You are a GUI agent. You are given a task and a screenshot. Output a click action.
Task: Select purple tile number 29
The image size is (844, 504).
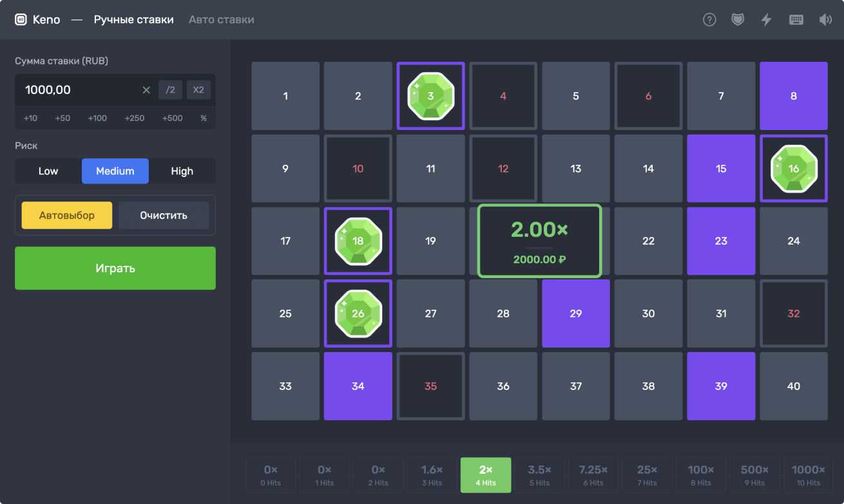(576, 313)
